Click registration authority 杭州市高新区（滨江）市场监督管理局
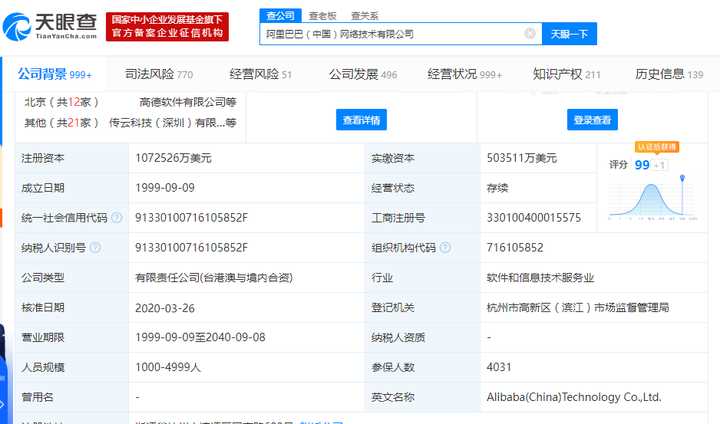 click(578, 307)
